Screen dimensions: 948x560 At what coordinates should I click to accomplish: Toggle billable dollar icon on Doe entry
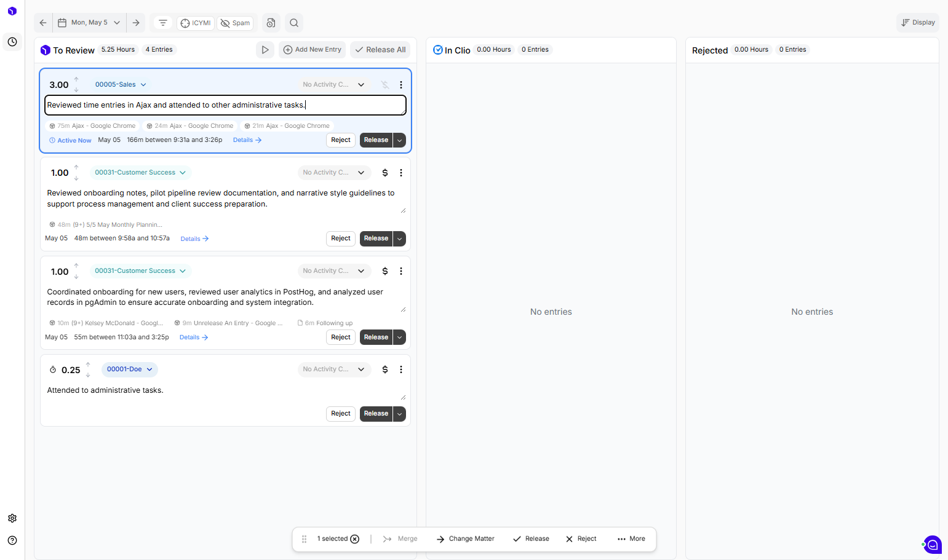(385, 369)
